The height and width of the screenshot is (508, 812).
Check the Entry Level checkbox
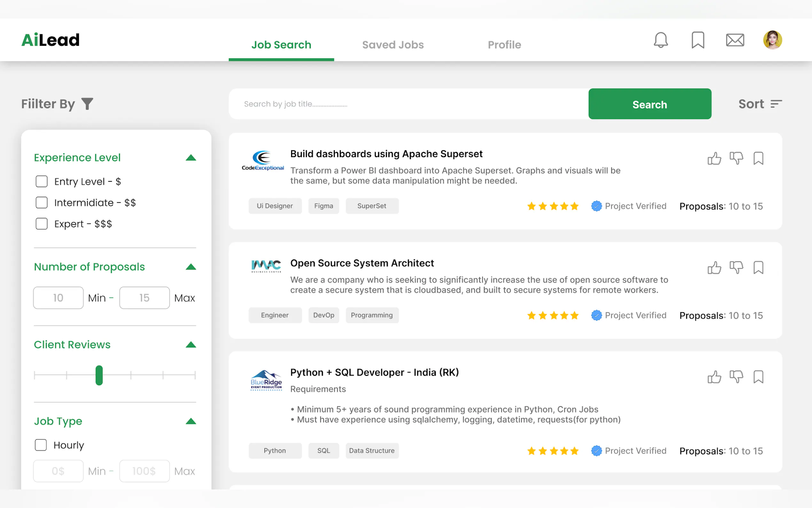(42, 181)
